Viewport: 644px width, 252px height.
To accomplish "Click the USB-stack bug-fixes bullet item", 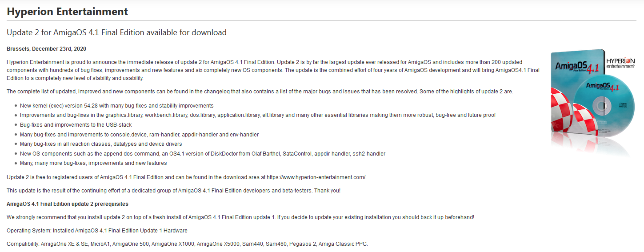I will [x=76, y=125].
